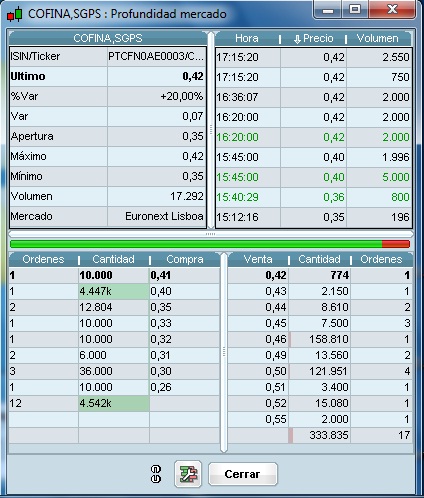
Task: Select the total sell quantity 333.835
Action: pos(329,435)
